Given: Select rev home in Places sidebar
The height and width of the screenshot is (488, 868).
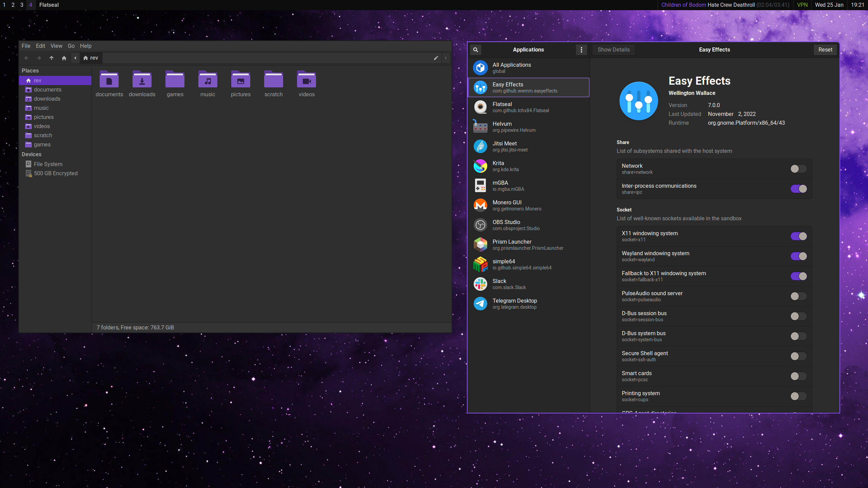Looking at the screenshot, I should pos(55,80).
